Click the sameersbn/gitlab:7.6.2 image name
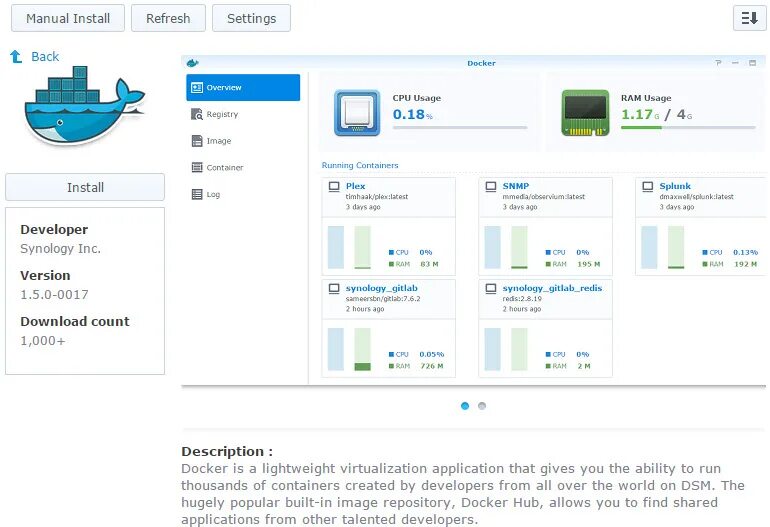 [x=383, y=299]
